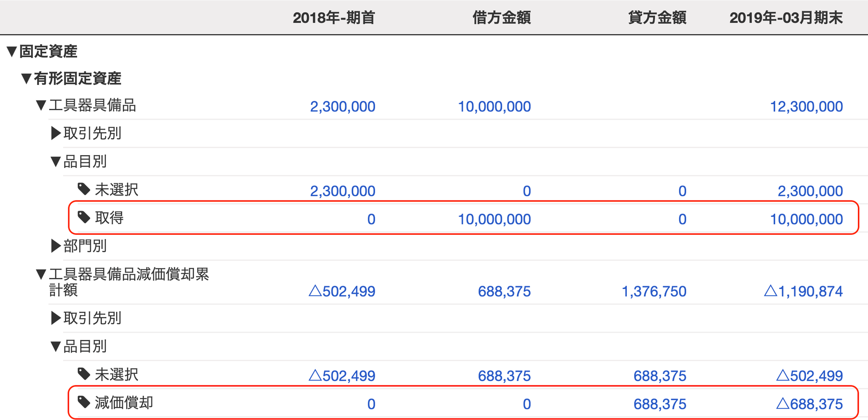Click the tag icon beside 取得
This screenshot has width=868, height=420.
click(x=84, y=217)
